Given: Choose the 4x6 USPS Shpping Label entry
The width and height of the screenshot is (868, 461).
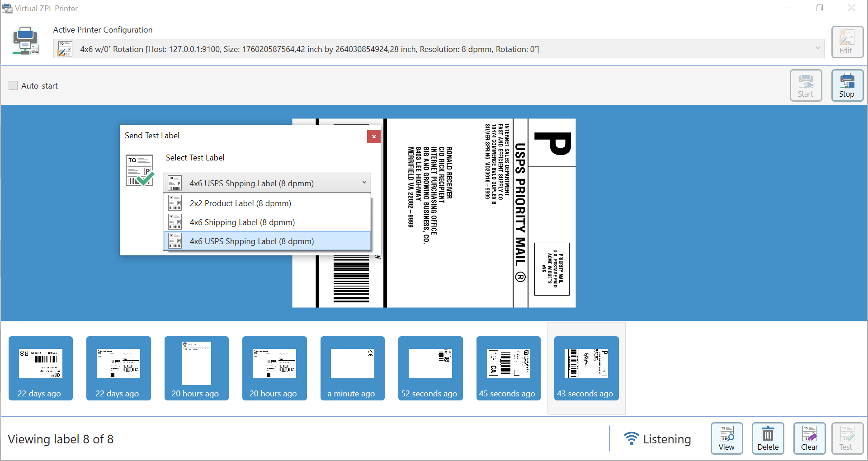Looking at the screenshot, I should coord(251,241).
